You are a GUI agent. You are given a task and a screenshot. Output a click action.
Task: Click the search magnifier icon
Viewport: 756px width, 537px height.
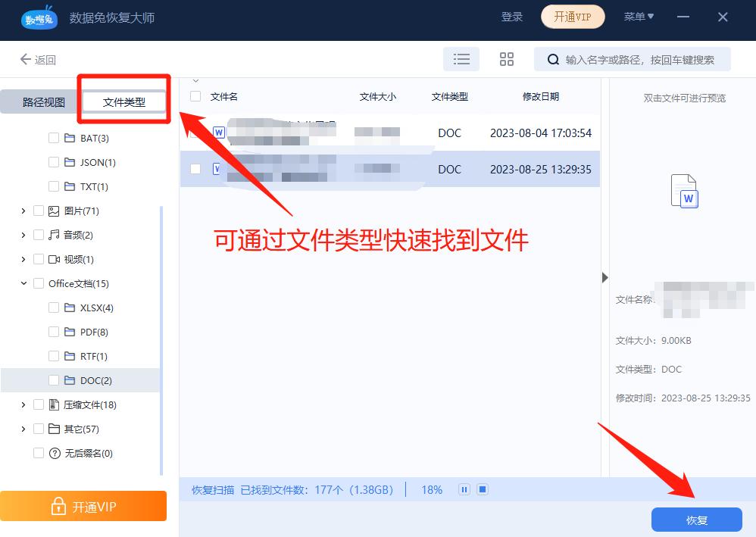point(554,59)
